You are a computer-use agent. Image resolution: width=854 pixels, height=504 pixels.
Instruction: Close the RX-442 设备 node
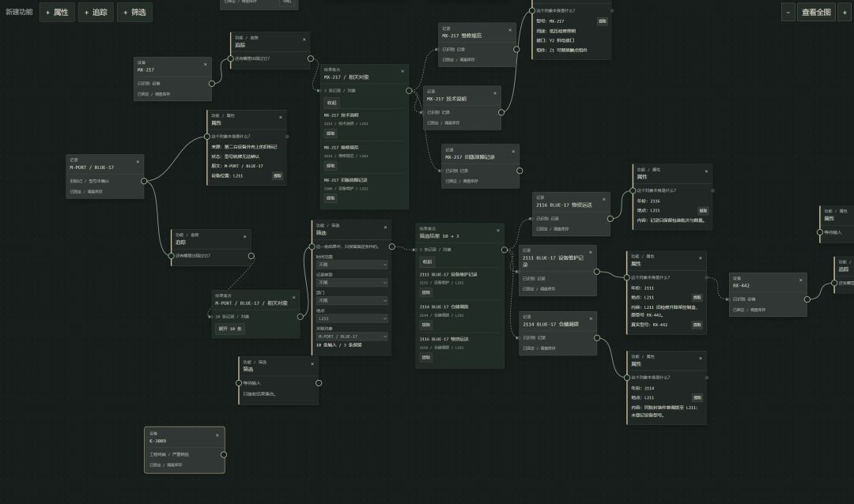800,280
